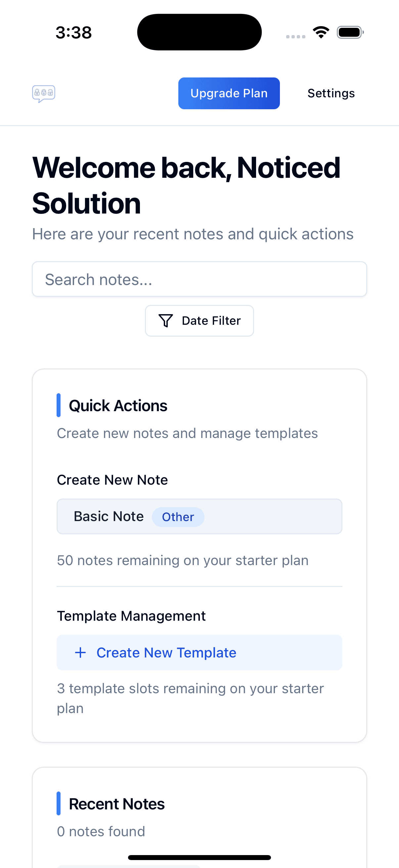Image resolution: width=399 pixels, height=868 pixels.
Task: Tap the 3:38 clock in status bar
Action: [x=73, y=33]
